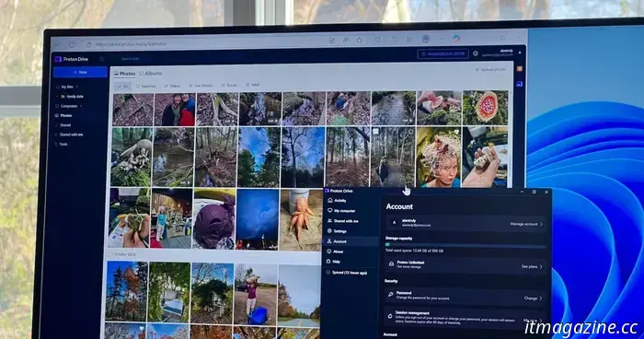Click See plans for Proton Unlimited

click(x=532, y=266)
